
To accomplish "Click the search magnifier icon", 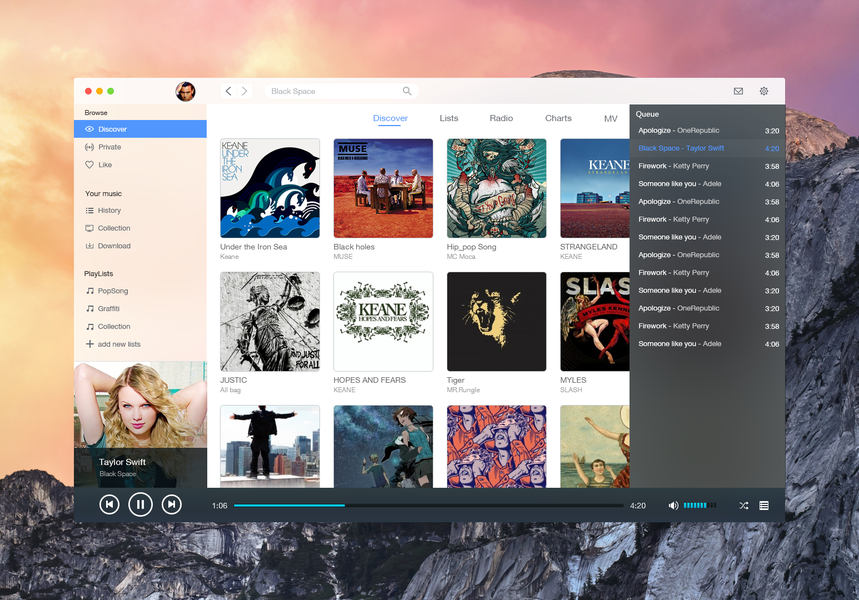I will (x=407, y=91).
